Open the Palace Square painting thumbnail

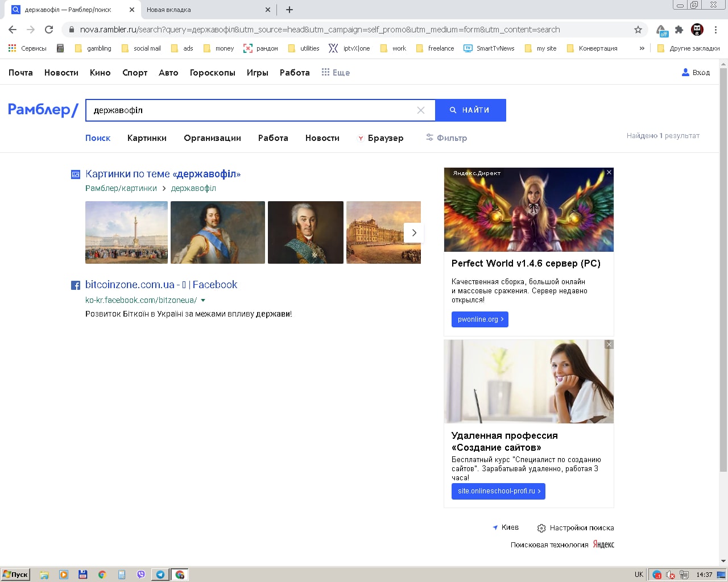point(126,232)
